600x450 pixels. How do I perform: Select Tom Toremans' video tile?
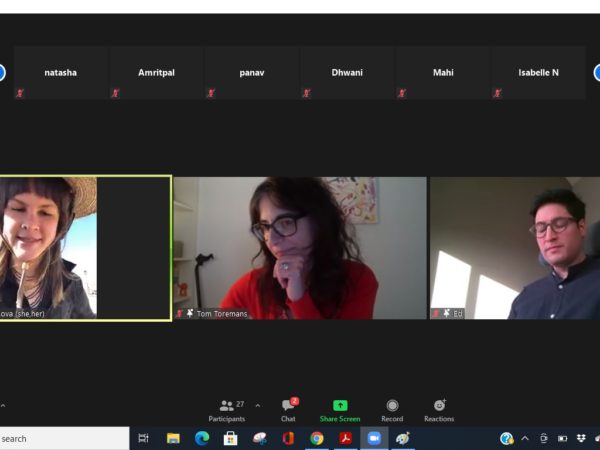pyautogui.click(x=300, y=248)
